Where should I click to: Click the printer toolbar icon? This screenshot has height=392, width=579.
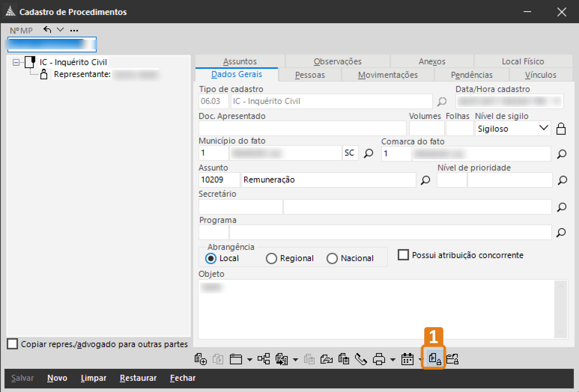[x=379, y=359]
